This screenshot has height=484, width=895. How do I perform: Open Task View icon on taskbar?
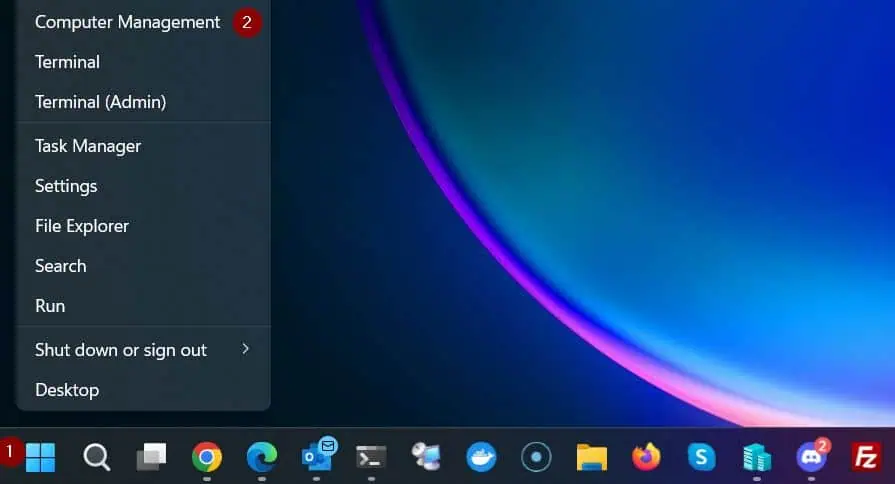pyautogui.click(x=151, y=457)
